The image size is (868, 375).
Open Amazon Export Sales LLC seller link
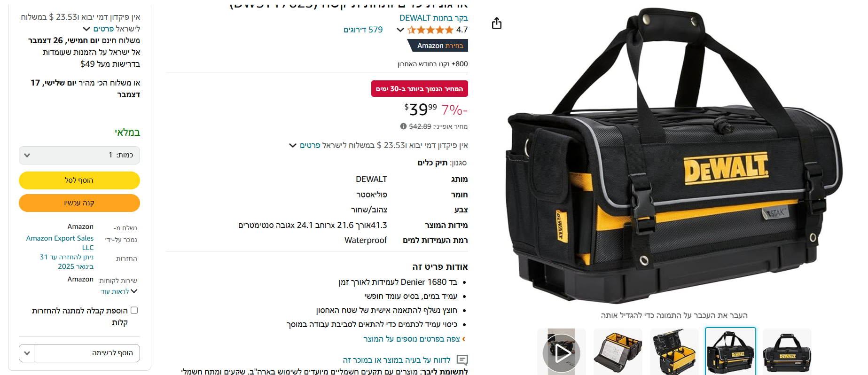(x=60, y=243)
